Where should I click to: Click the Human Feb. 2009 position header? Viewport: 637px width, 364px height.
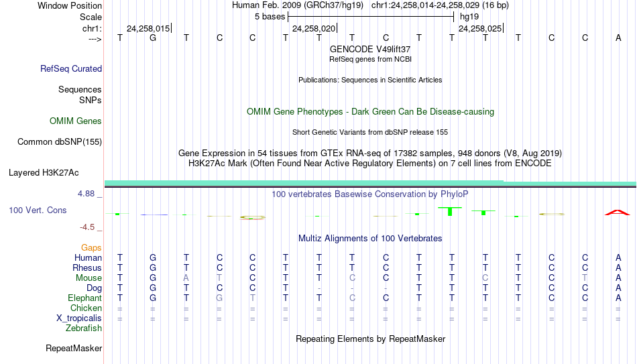(370, 5)
